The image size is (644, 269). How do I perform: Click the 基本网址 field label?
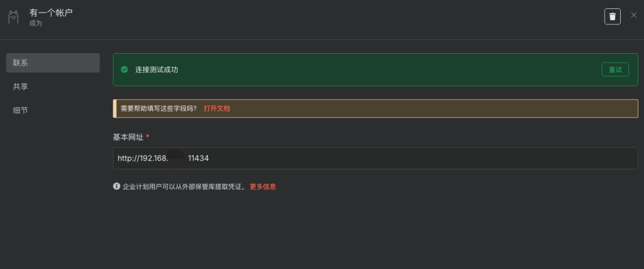[x=128, y=137]
